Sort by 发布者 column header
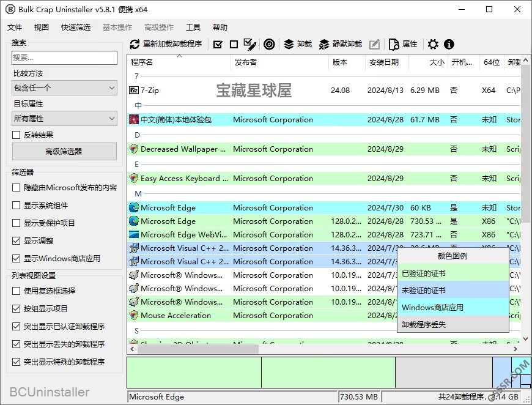This screenshot has width=532, height=405. (279, 62)
